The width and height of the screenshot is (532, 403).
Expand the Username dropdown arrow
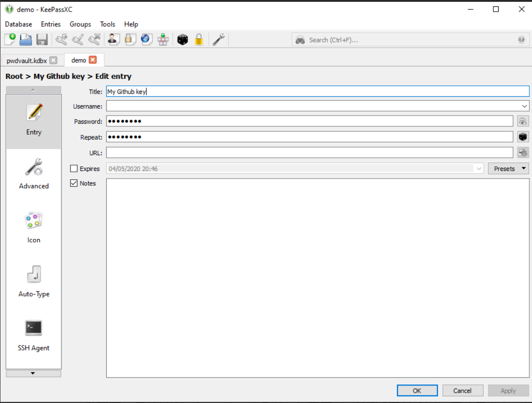[x=524, y=106]
